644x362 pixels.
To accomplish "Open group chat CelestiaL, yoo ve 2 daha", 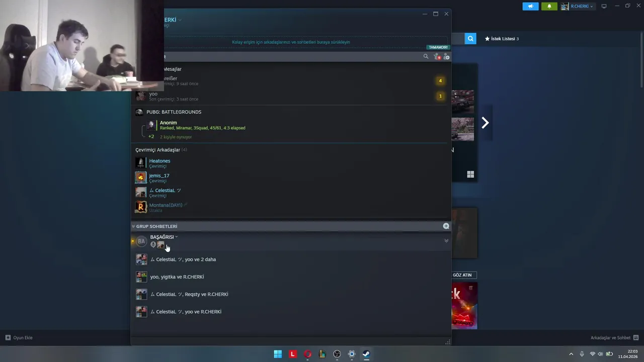I will [291, 259].
